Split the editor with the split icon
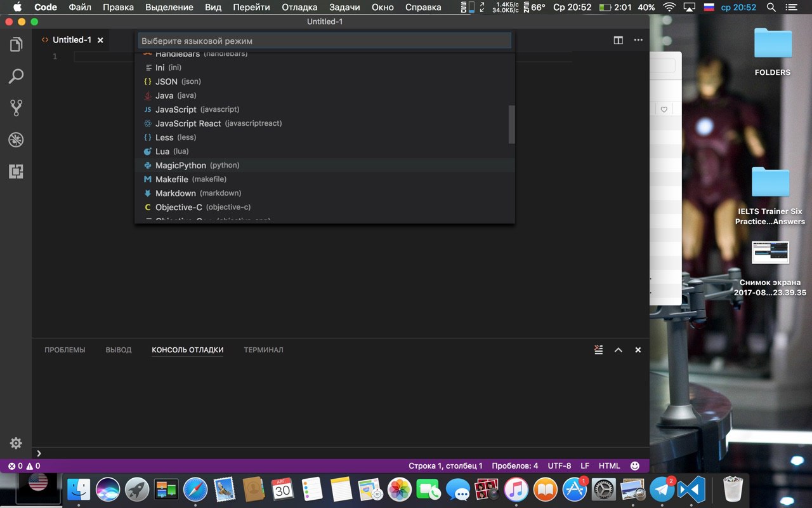The height and width of the screenshot is (508, 812). coord(619,40)
